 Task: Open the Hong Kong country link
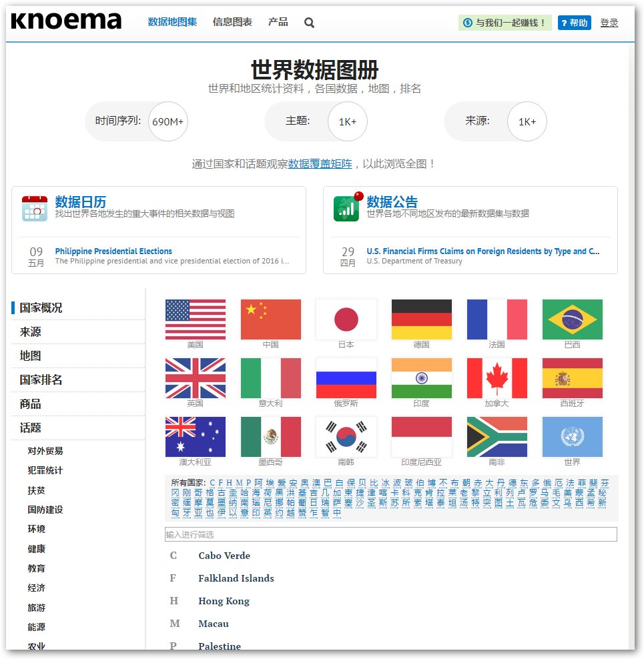[x=224, y=601]
